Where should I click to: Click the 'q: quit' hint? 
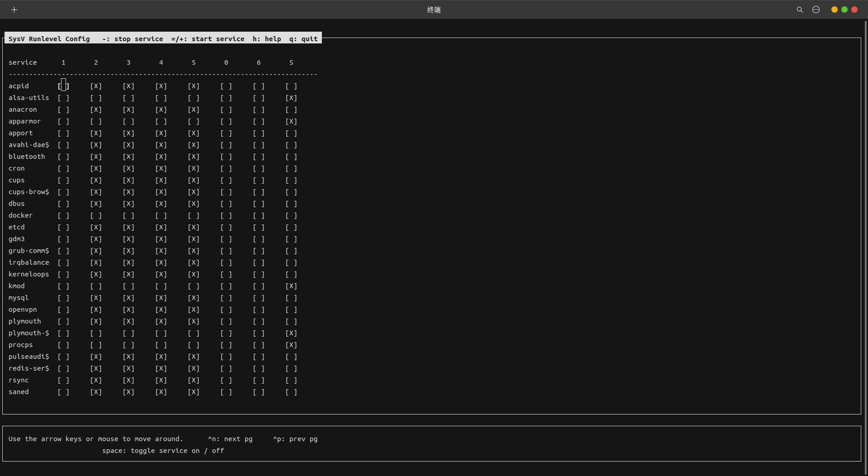pyautogui.click(x=303, y=39)
